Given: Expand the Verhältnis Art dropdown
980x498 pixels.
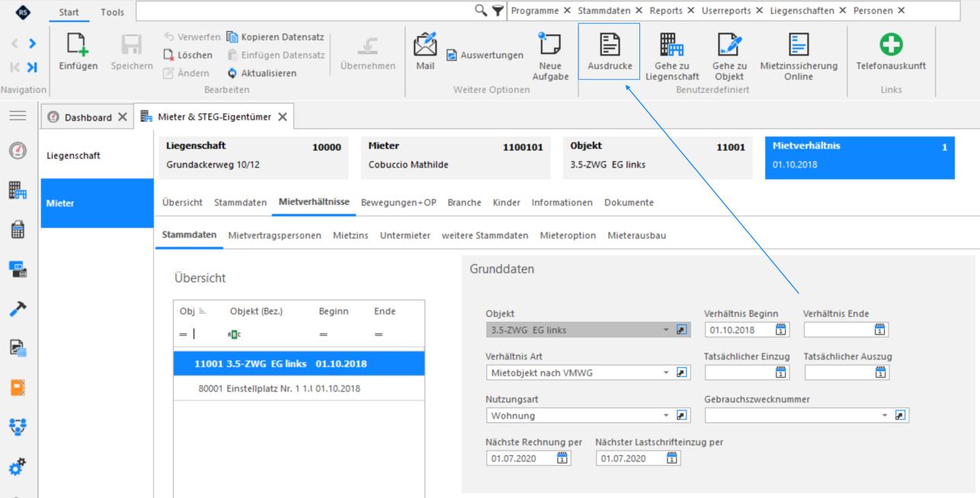Looking at the screenshot, I should (x=666, y=372).
